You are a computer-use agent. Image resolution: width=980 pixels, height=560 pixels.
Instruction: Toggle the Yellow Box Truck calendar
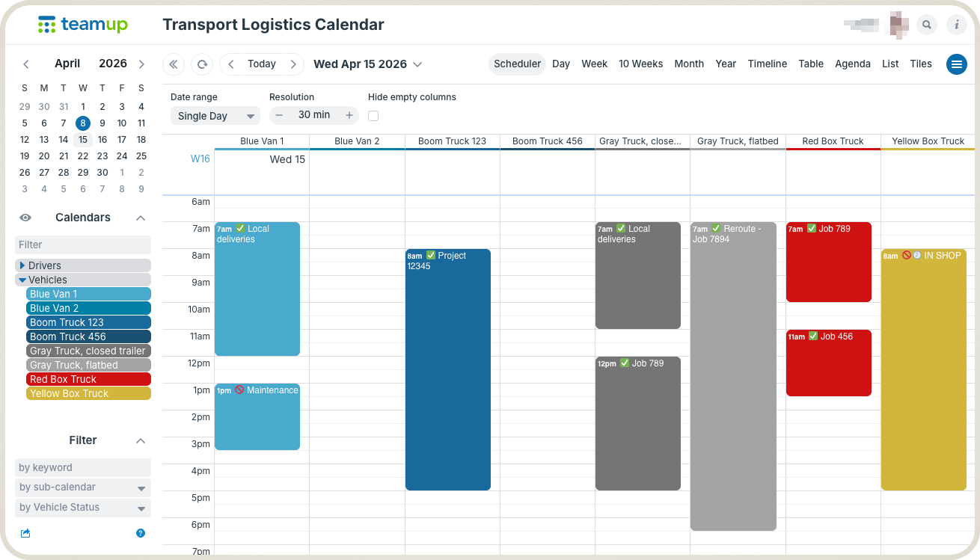point(88,393)
